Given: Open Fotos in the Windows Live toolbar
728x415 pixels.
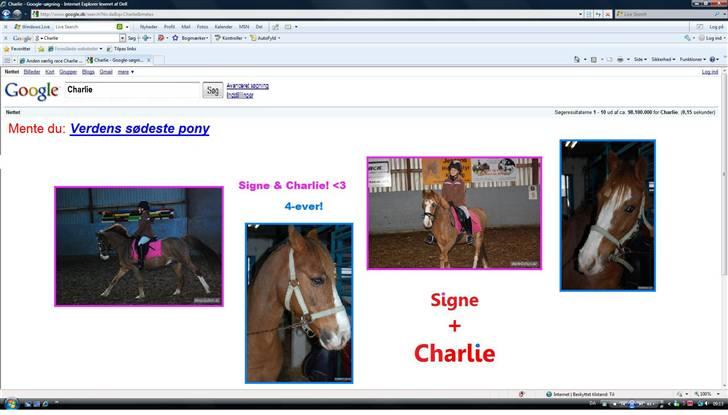Looking at the screenshot, I should coord(202,27).
